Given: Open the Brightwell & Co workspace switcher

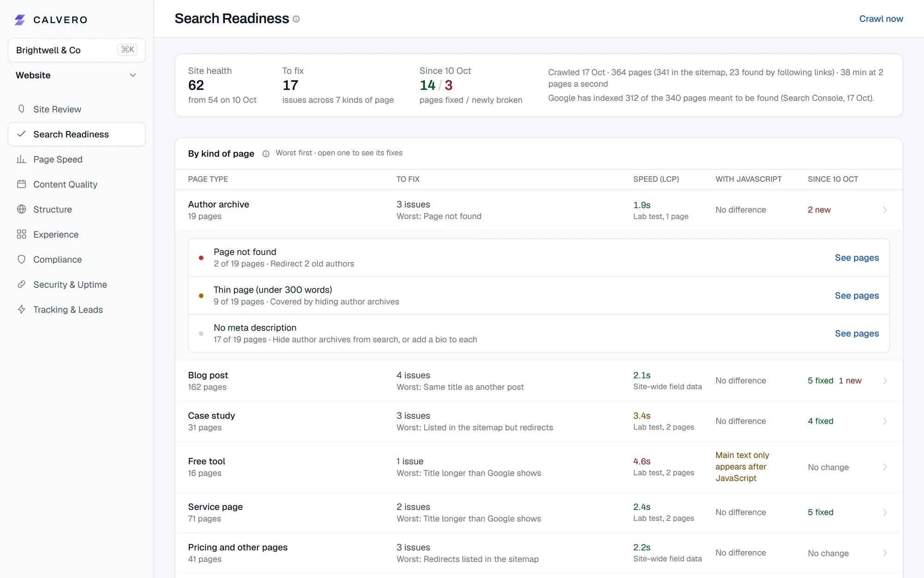Looking at the screenshot, I should click(77, 50).
